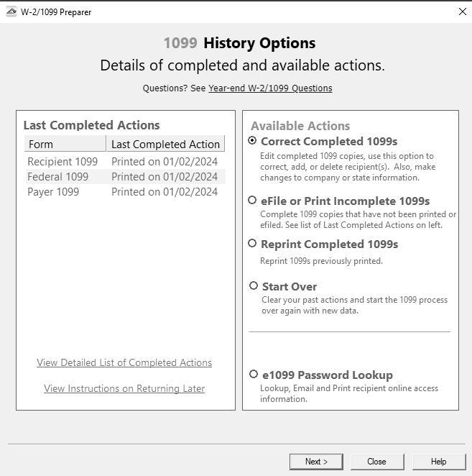Screen dimensions: 472x476
Task: Select the Payer 1099 form name
Action: click(53, 192)
